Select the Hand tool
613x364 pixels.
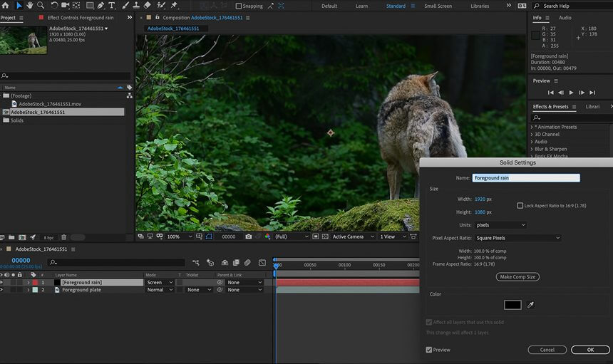(30, 6)
